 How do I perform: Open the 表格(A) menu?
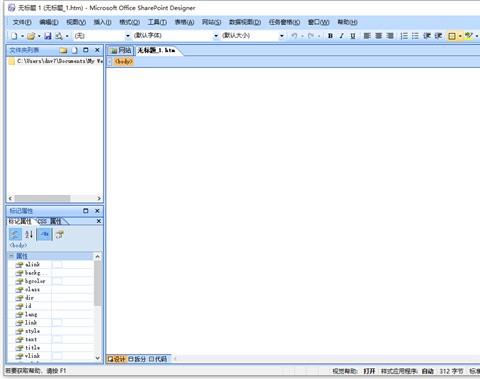coord(184,22)
